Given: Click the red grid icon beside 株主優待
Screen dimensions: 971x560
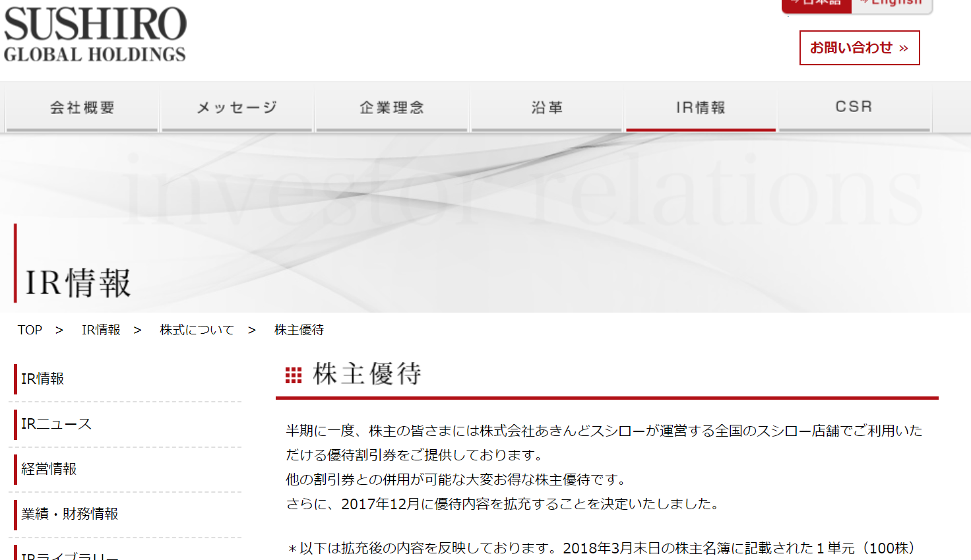Looking at the screenshot, I should click(x=294, y=375).
